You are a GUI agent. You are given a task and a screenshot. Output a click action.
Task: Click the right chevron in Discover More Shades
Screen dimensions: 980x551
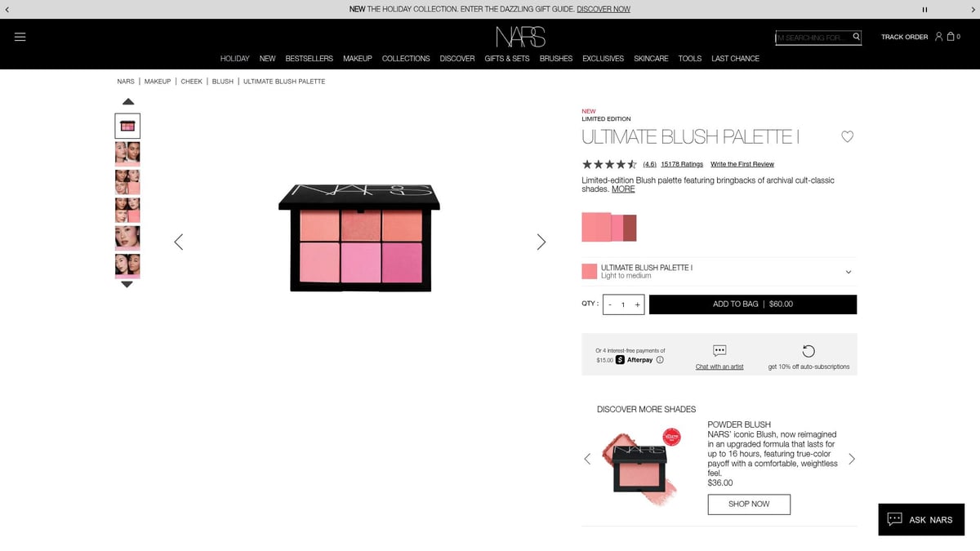point(852,459)
